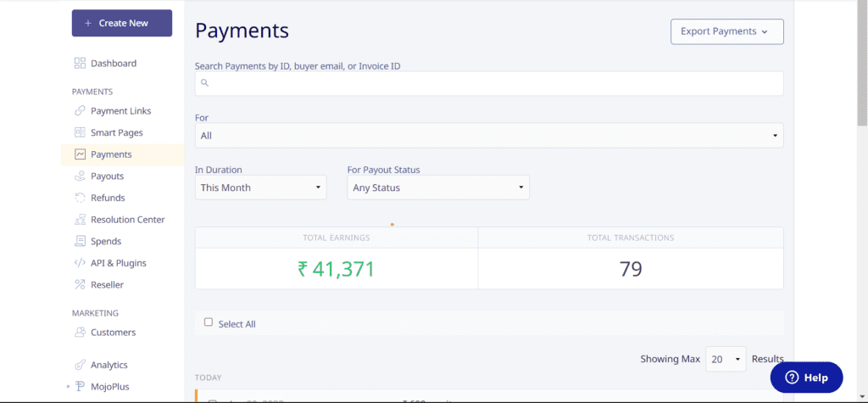Viewport: 868px width, 403px height.
Task: Open the 'For' All dropdown
Action: [x=489, y=136]
